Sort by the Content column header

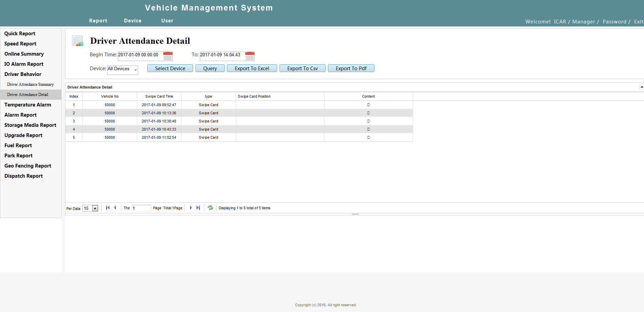tap(369, 96)
